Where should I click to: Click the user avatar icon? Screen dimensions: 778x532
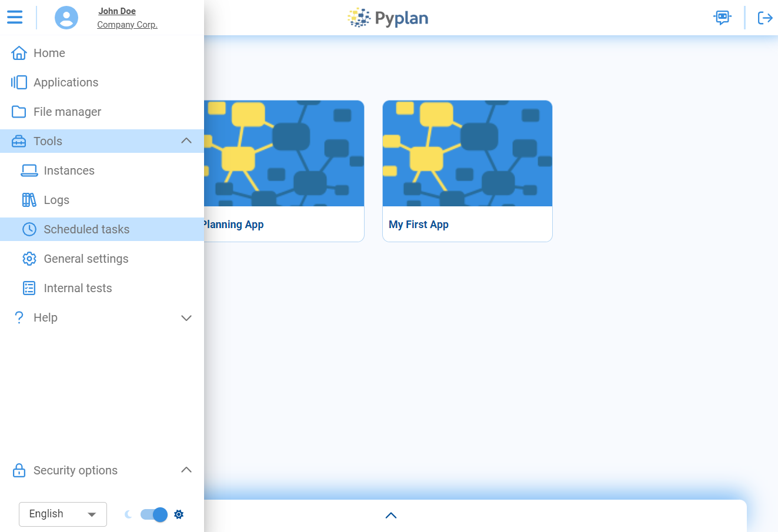(66, 18)
